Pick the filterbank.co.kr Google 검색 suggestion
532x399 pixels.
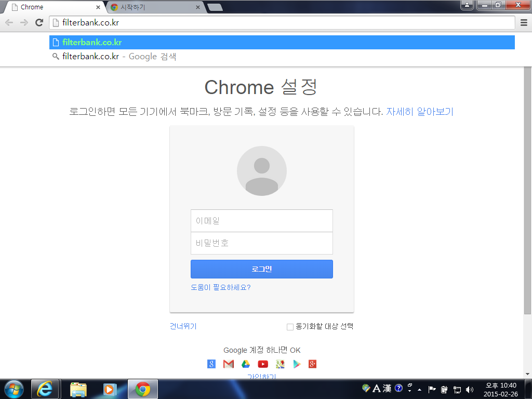[282, 56]
